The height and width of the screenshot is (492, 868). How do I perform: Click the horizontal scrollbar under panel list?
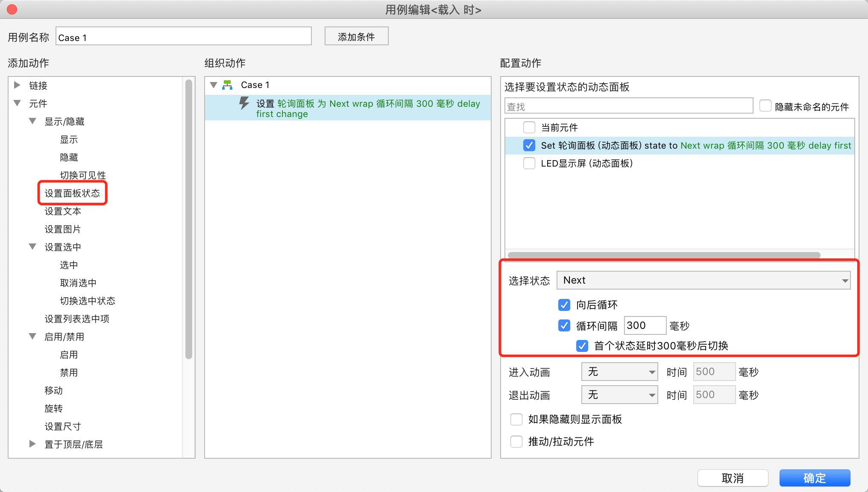pos(664,255)
